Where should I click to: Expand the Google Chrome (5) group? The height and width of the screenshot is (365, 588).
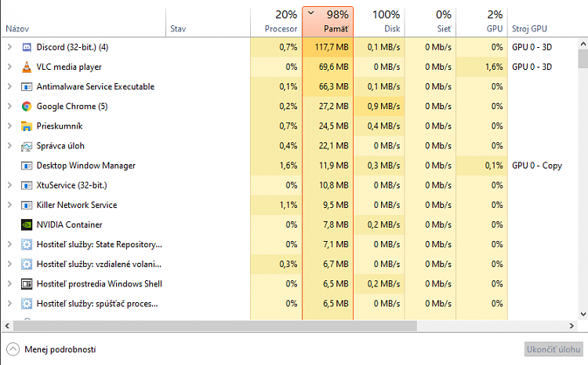[x=9, y=106]
